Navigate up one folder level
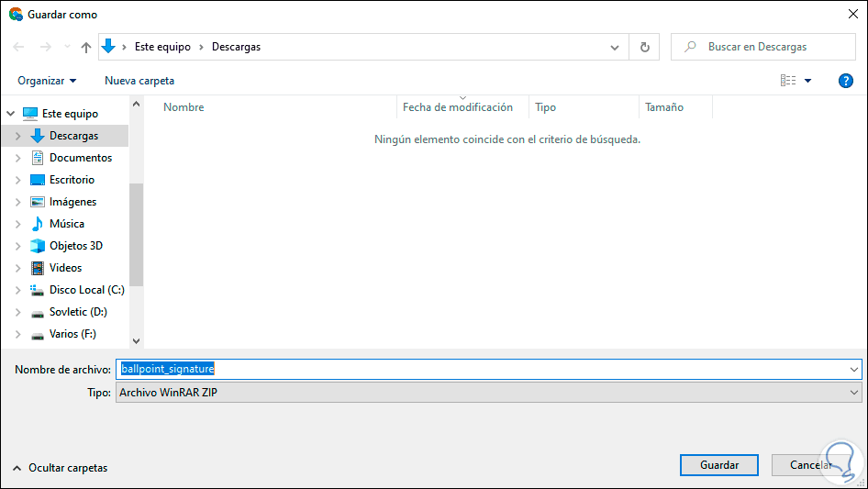Viewport: 868px width, 489px height. click(86, 47)
